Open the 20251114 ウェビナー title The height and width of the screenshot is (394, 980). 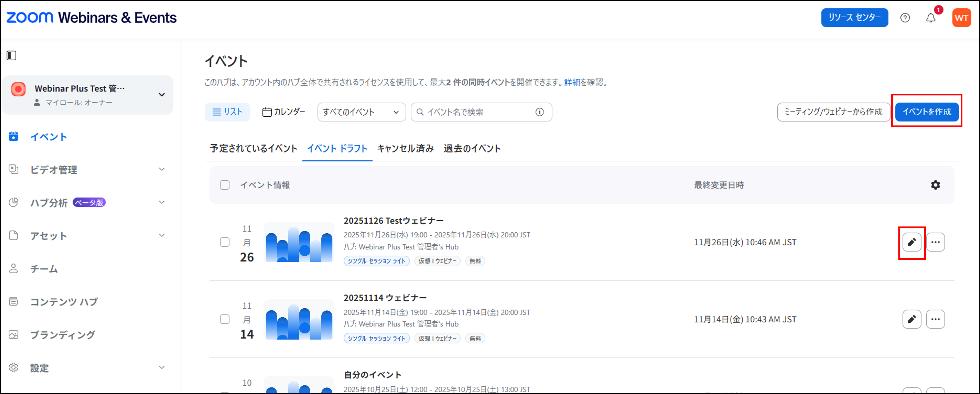pyautogui.click(x=385, y=298)
